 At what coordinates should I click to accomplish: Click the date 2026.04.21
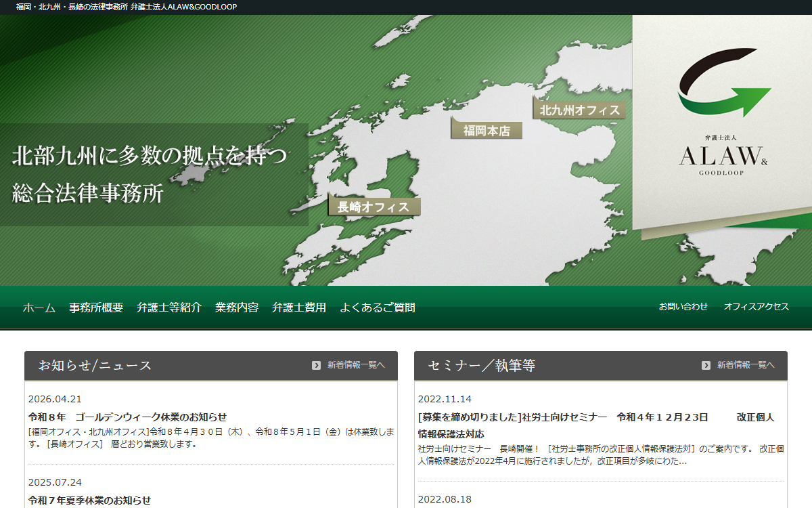55,399
